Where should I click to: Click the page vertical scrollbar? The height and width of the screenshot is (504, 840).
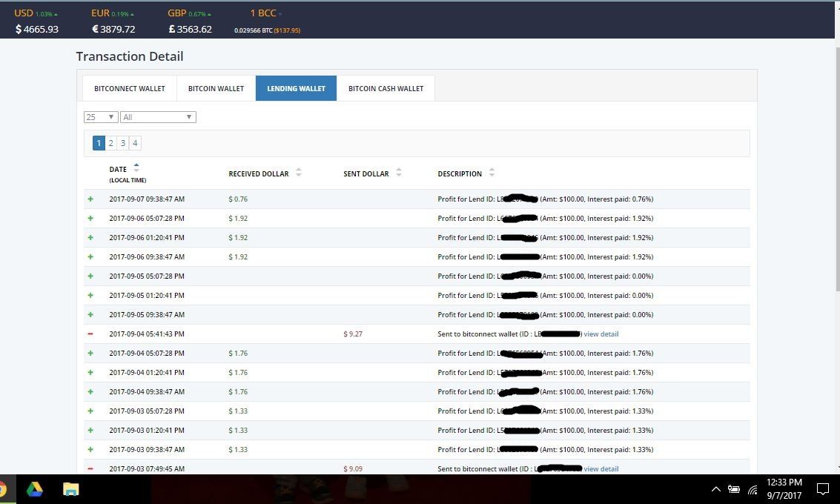pos(837,169)
